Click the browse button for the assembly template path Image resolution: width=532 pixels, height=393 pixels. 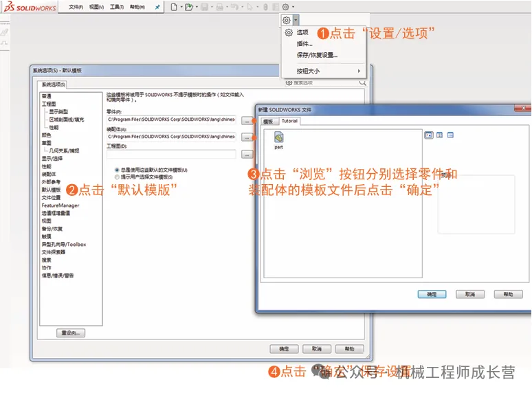pyautogui.click(x=247, y=137)
